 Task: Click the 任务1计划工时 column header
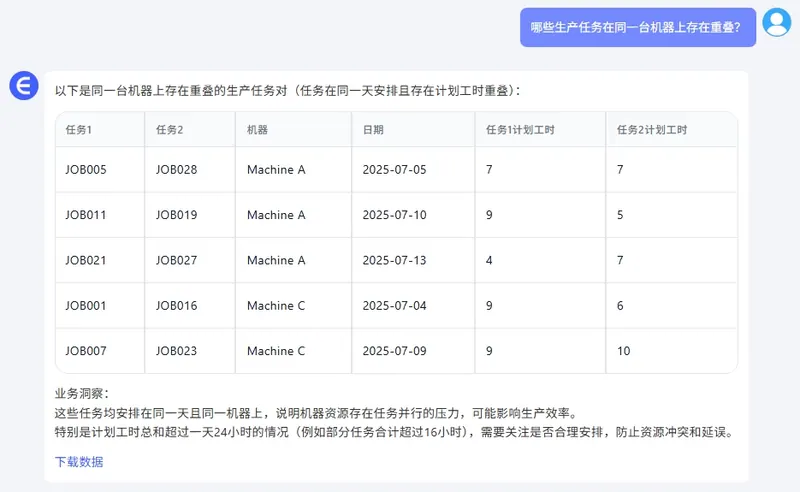[519, 130]
